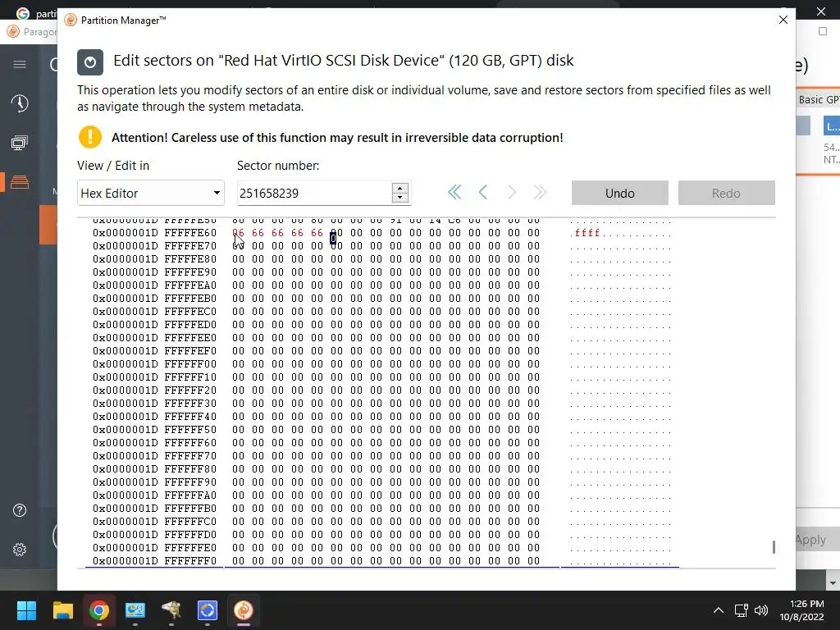Screen dimensions: 840x630
Task: Open Help question mark icon in sidebar
Action: click(x=20, y=510)
